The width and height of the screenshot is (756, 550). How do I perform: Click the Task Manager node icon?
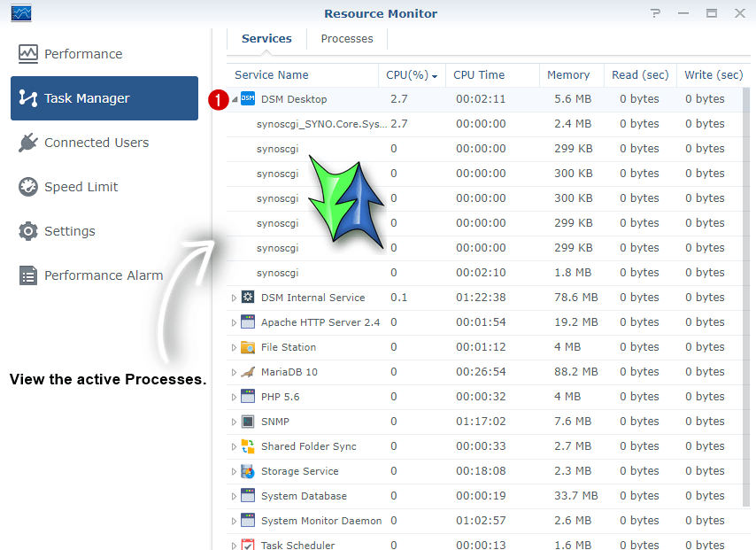coord(28,98)
